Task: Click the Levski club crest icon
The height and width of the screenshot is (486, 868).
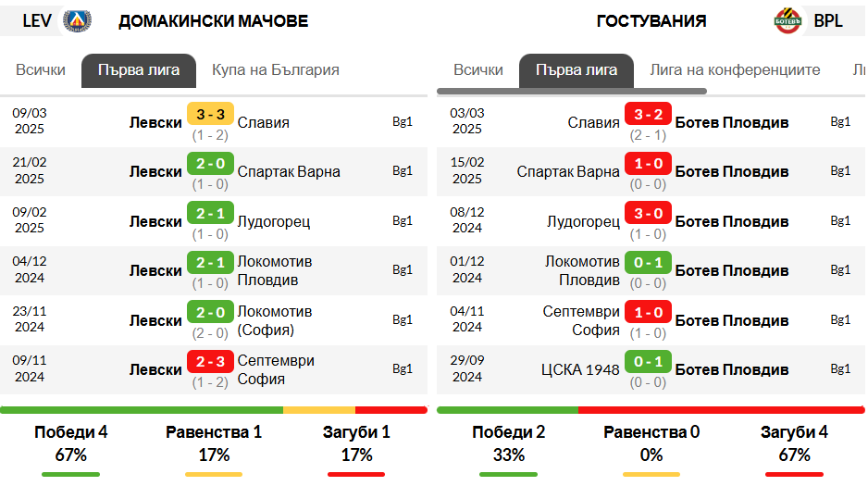Action: pyautogui.click(x=77, y=20)
